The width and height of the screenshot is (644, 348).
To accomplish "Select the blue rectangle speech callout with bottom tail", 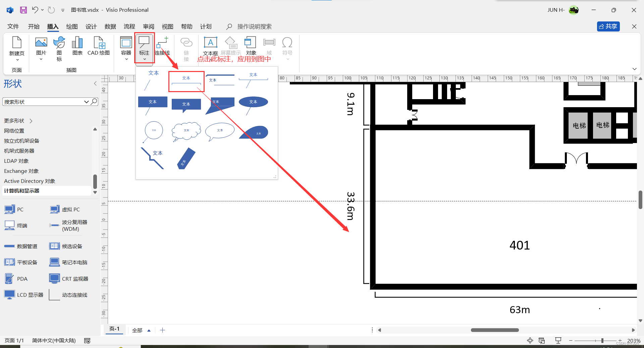I will (186, 105).
